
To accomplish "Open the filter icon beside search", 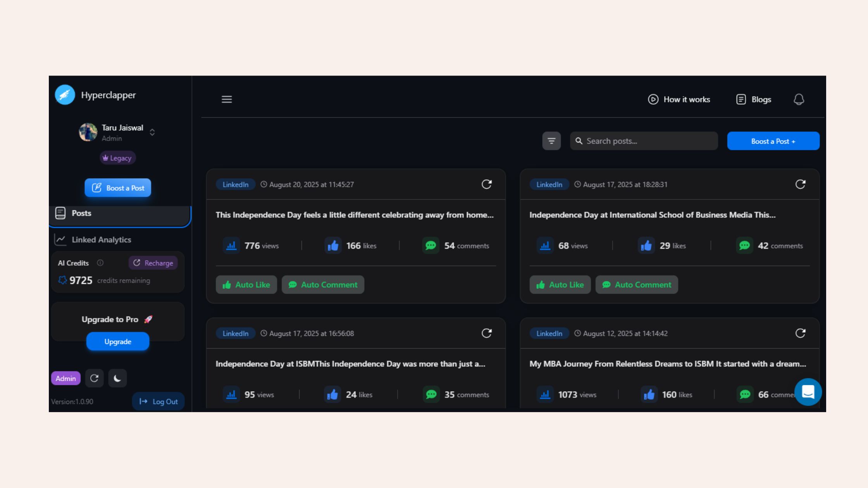I will pyautogui.click(x=551, y=141).
